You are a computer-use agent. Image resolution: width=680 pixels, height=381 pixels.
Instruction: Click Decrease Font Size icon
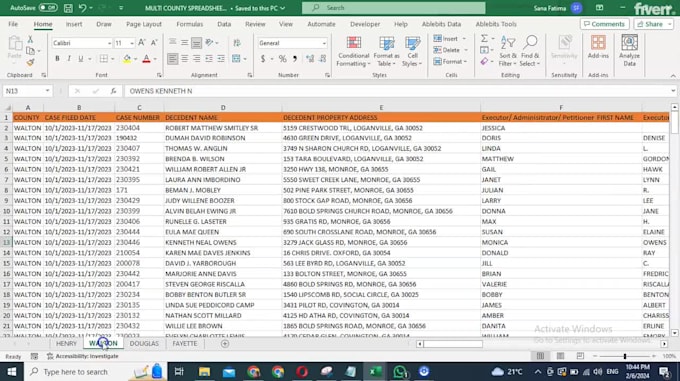154,43
